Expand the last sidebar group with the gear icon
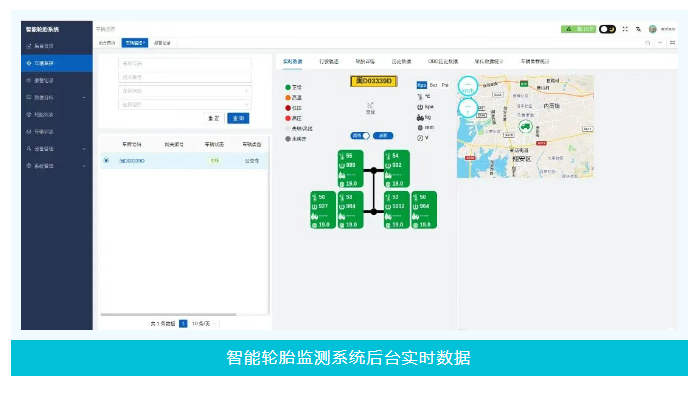This screenshot has width=696, height=393. (57, 166)
